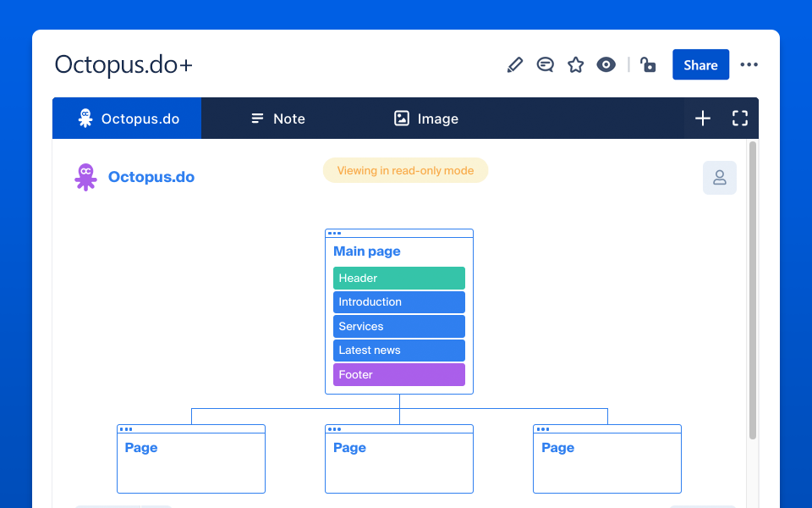The width and height of the screenshot is (812, 508).
Task: Switch to the Octopus.do tab
Action: 127,119
